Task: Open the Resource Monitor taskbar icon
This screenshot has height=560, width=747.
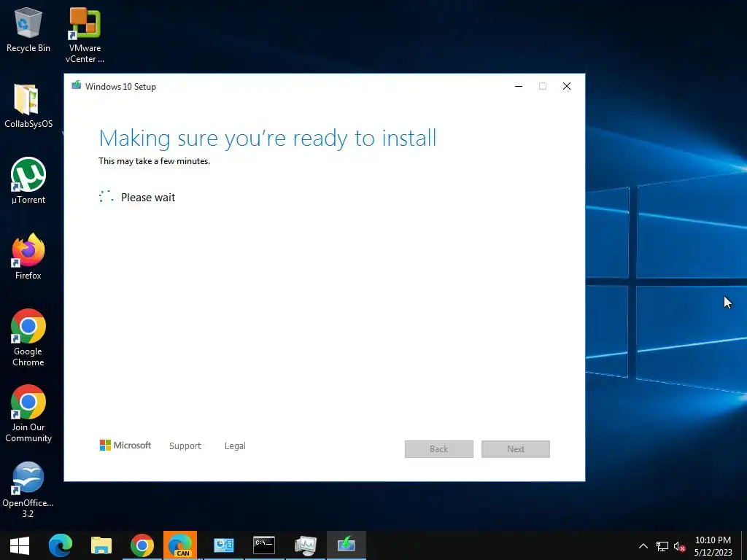Action: [306, 545]
